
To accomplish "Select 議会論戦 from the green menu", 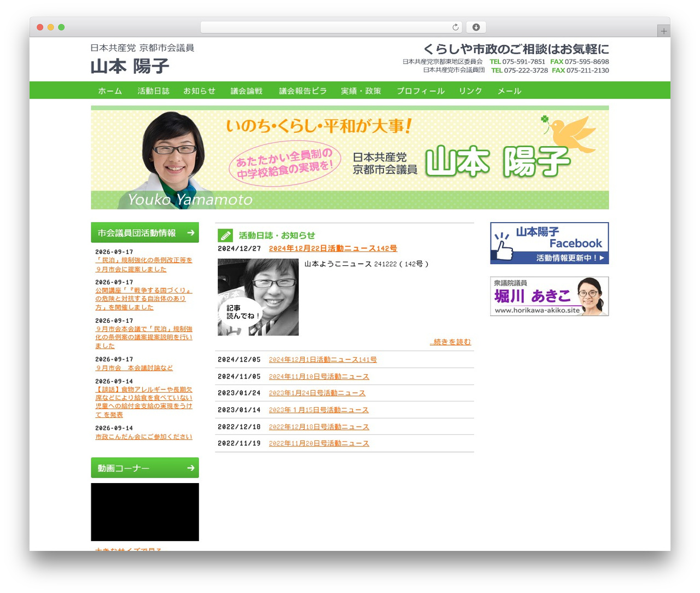I will (247, 91).
